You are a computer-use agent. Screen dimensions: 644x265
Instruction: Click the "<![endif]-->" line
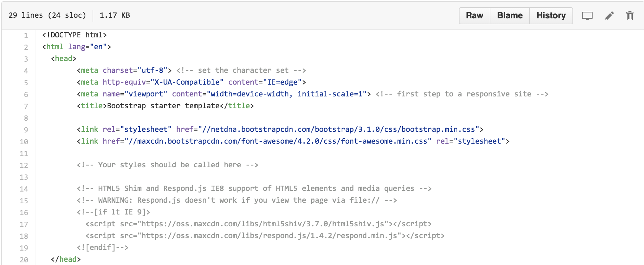(x=102, y=248)
